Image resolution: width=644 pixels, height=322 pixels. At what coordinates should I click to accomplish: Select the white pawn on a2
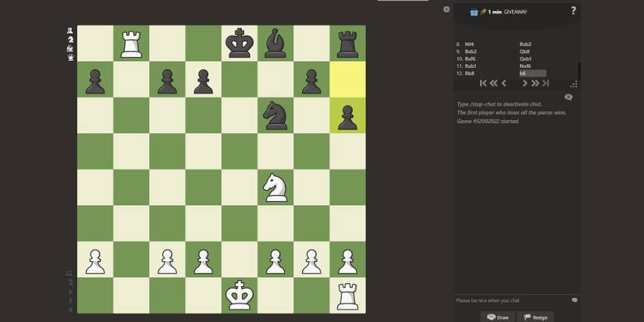(x=95, y=261)
